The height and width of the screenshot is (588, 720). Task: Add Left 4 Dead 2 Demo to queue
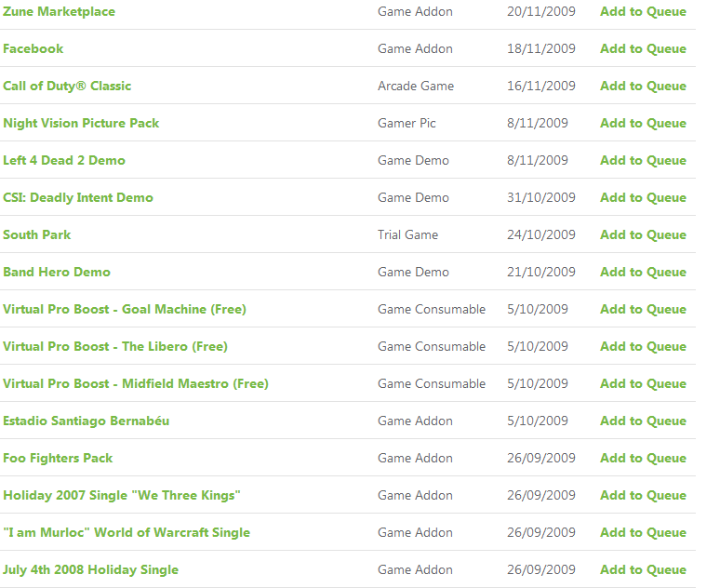643,160
